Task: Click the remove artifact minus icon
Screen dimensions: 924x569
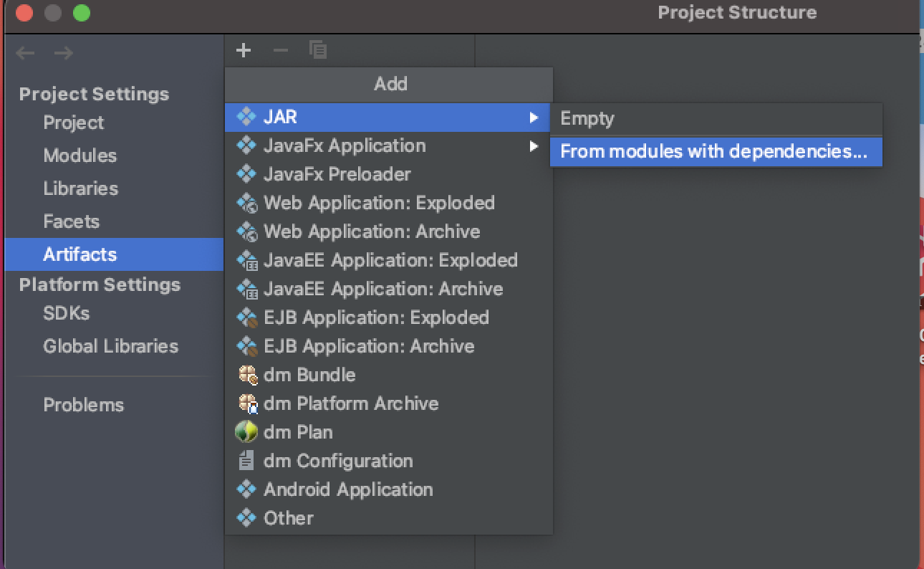Action: (x=280, y=50)
